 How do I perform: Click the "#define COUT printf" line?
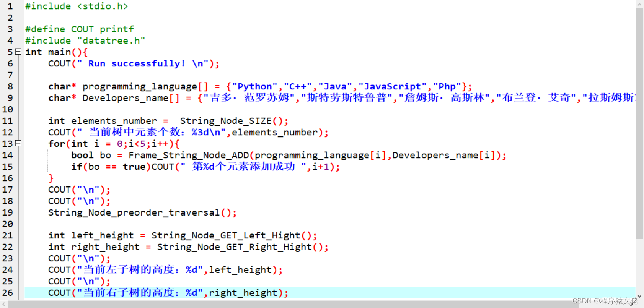pos(80,29)
